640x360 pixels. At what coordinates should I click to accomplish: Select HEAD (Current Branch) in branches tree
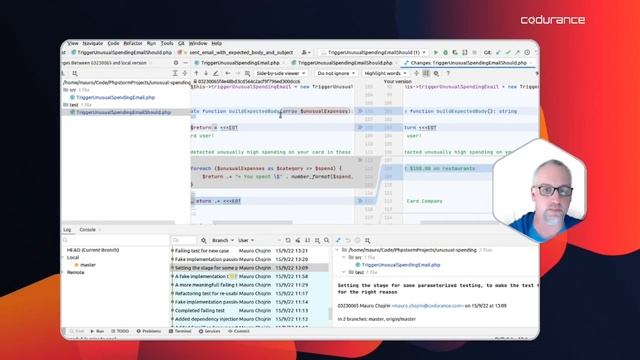pyautogui.click(x=93, y=250)
